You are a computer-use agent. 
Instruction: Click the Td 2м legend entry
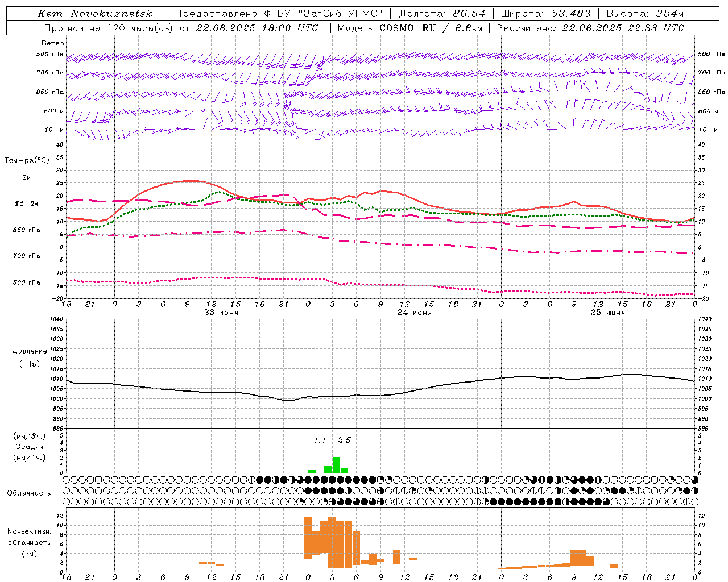click(27, 203)
